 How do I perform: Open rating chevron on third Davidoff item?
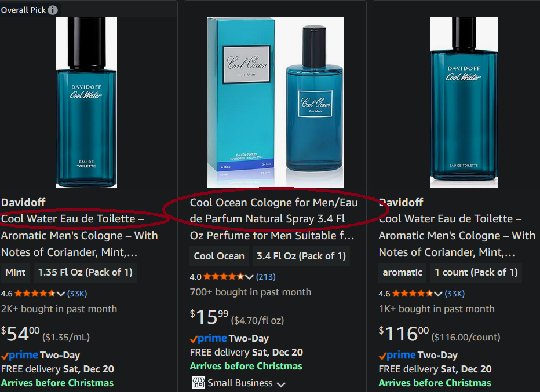438,294
